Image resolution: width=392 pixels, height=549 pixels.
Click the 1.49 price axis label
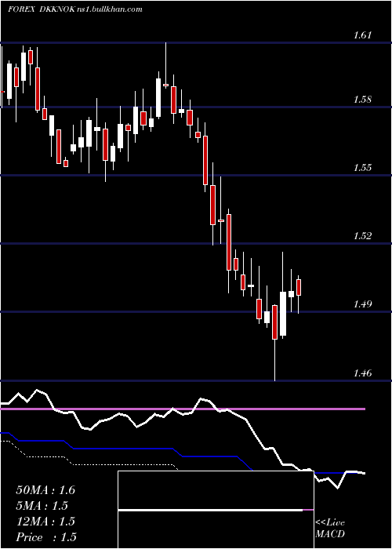click(362, 304)
